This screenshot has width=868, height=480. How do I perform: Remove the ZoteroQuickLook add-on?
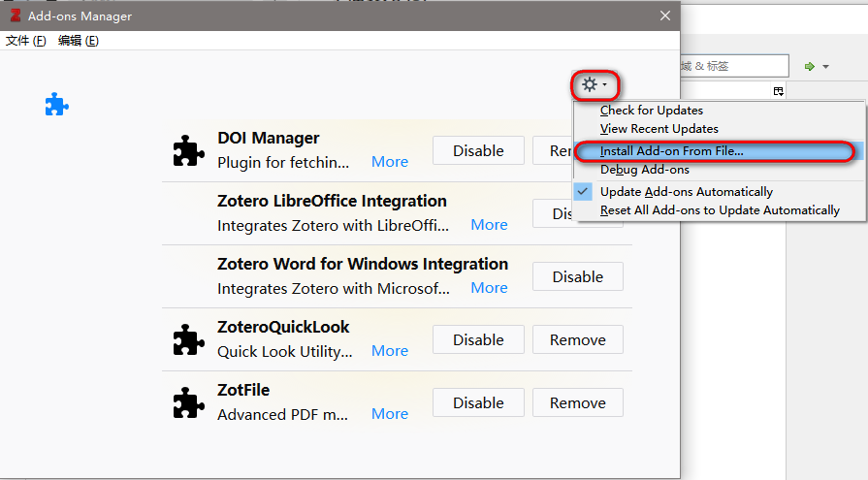(578, 339)
